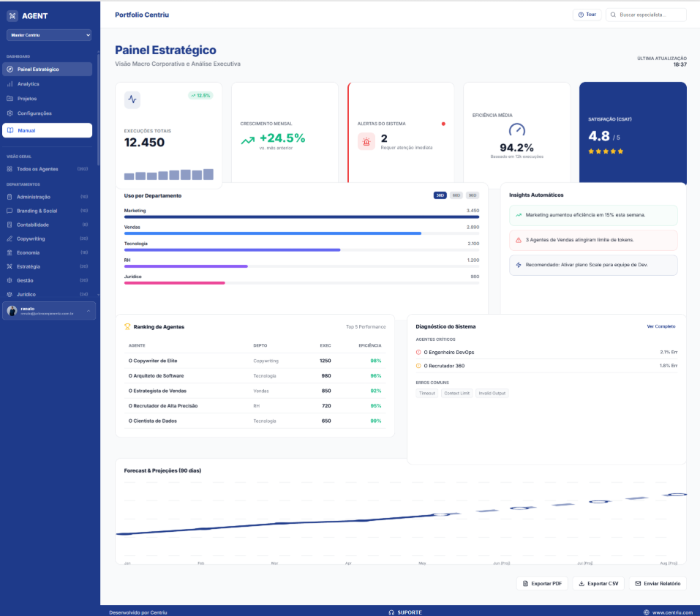Viewport: 700px width, 616px height.
Task: Click the Marketing usage bar
Action: point(301,217)
